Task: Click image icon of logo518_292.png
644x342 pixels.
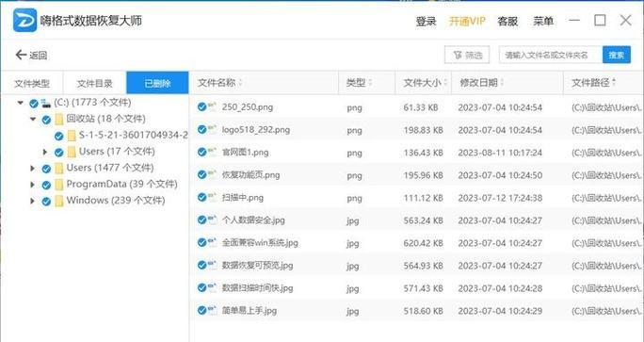Action: click(x=213, y=129)
